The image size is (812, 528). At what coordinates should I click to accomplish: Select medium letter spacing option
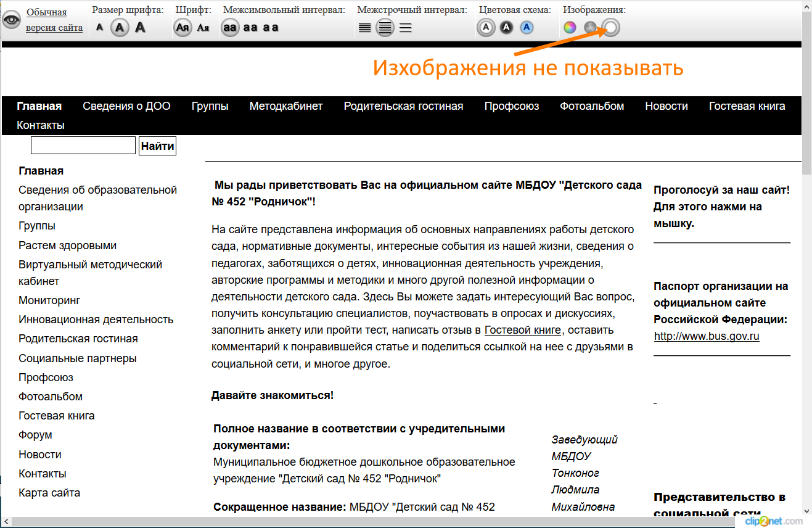coord(250,27)
